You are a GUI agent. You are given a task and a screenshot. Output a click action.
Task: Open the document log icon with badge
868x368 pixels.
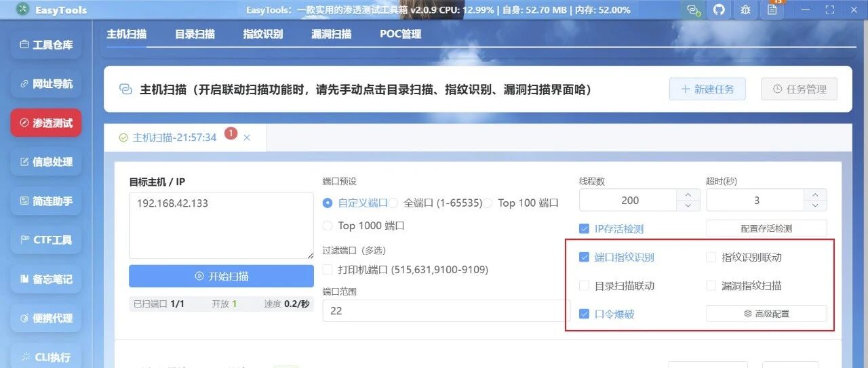(772, 9)
